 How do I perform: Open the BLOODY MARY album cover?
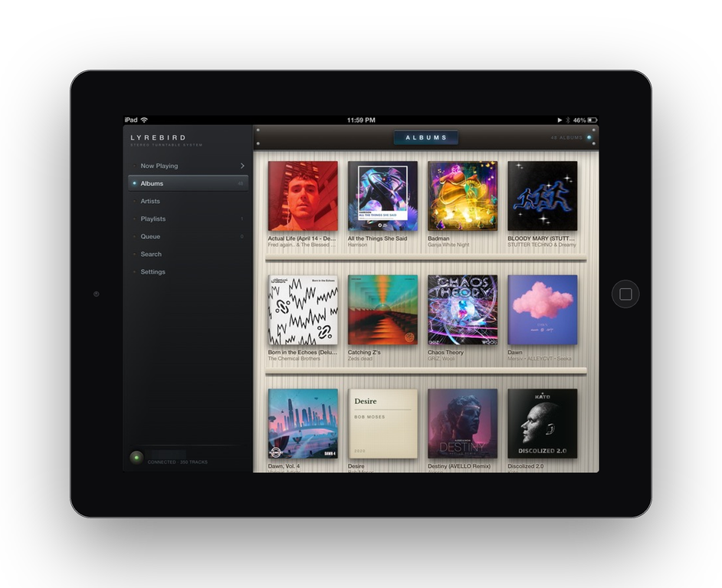click(x=543, y=195)
